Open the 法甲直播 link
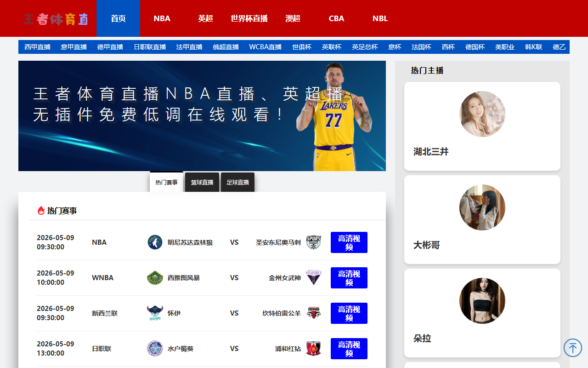This screenshot has height=368, width=588. point(189,47)
